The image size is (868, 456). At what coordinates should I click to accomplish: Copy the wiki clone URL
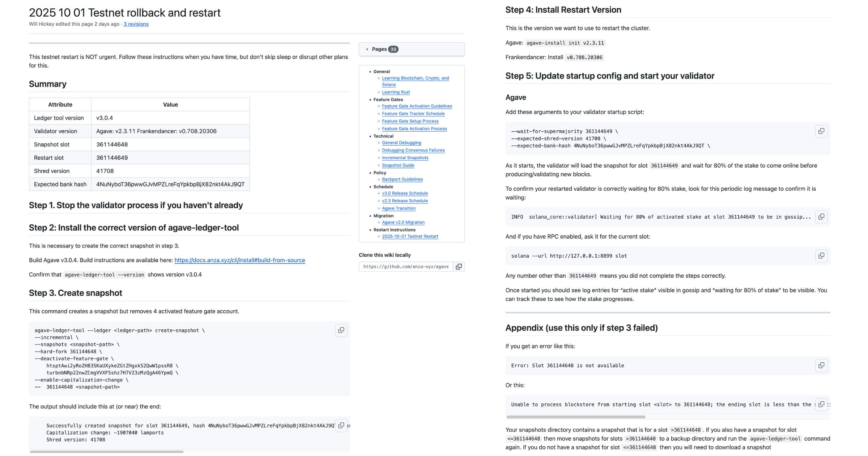click(459, 267)
